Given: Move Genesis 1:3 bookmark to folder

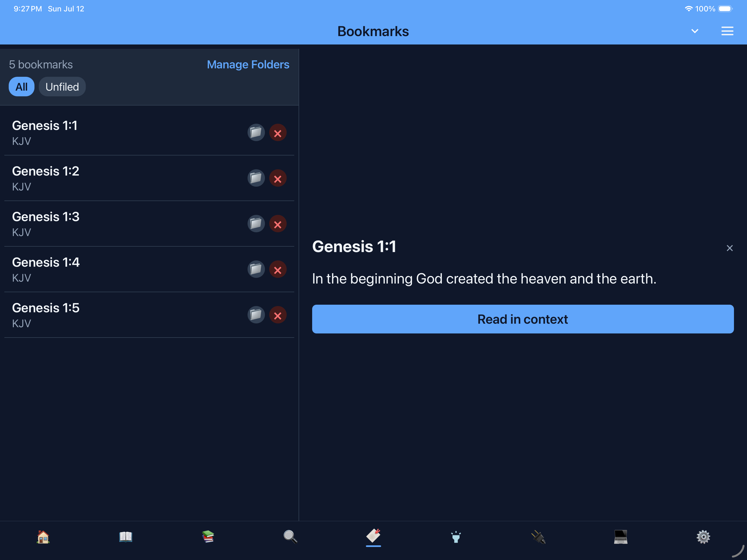Looking at the screenshot, I should [256, 224].
